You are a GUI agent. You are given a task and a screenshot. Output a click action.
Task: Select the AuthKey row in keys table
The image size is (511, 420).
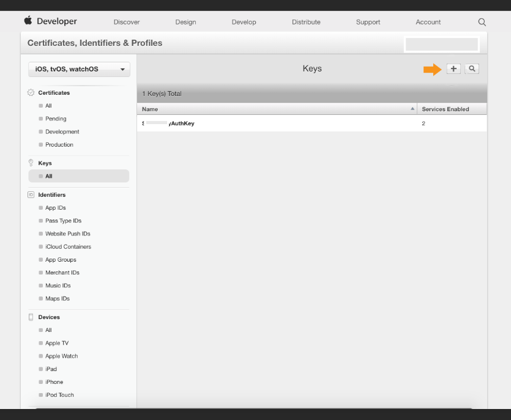[x=277, y=123]
